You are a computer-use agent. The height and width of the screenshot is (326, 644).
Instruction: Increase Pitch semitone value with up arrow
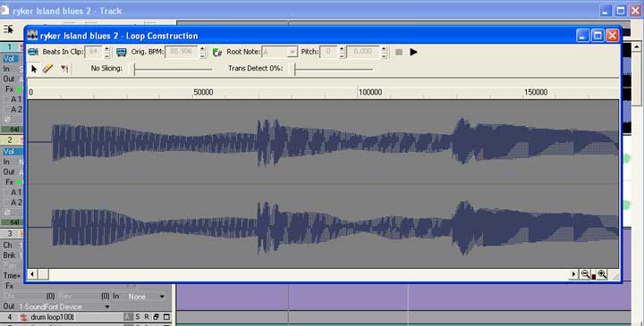[342, 49]
